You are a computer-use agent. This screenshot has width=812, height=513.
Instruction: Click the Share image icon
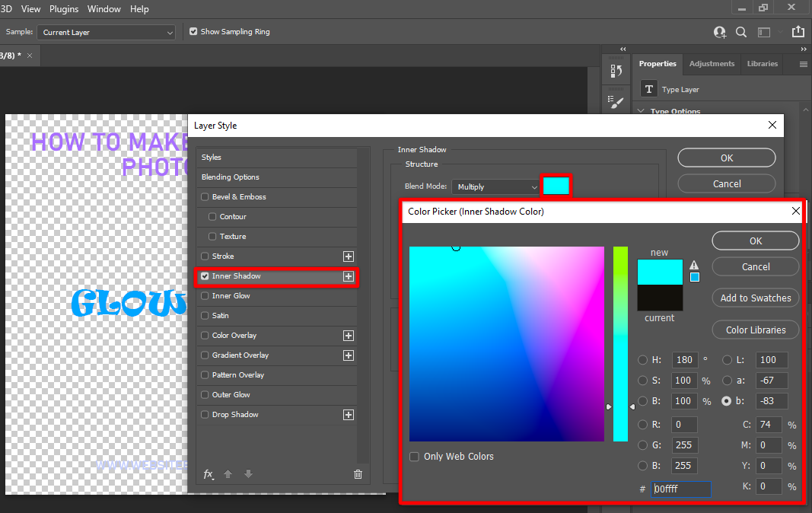pyautogui.click(x=798, y=32)
